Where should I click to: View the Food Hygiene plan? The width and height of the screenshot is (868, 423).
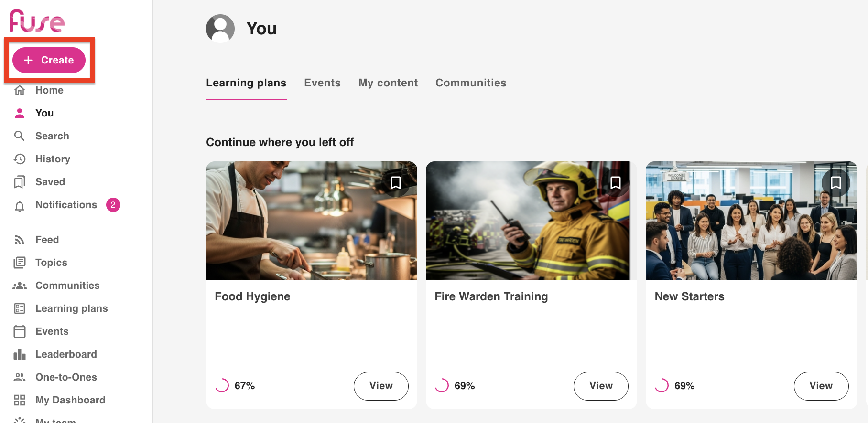coord(381,386)
